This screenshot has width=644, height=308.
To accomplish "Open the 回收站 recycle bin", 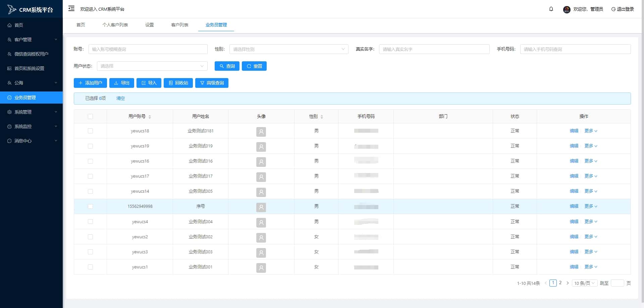I will tap(178, 83).
